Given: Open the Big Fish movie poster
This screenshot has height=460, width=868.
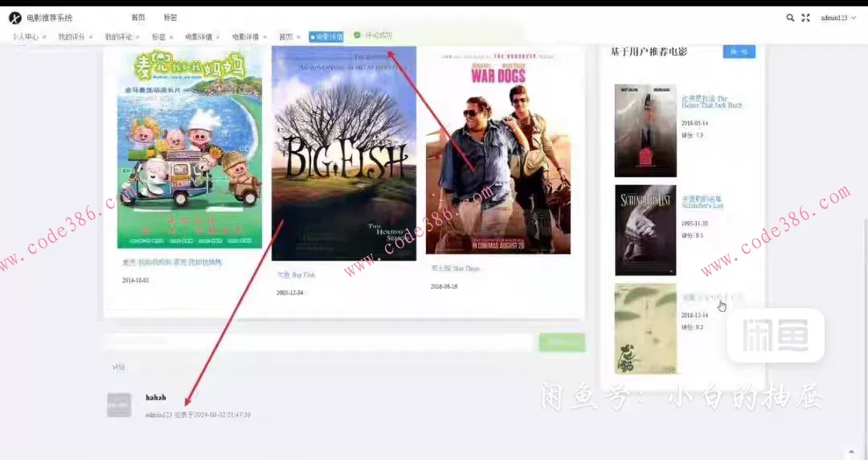Looking at the screenshot, I should (344, 154).
